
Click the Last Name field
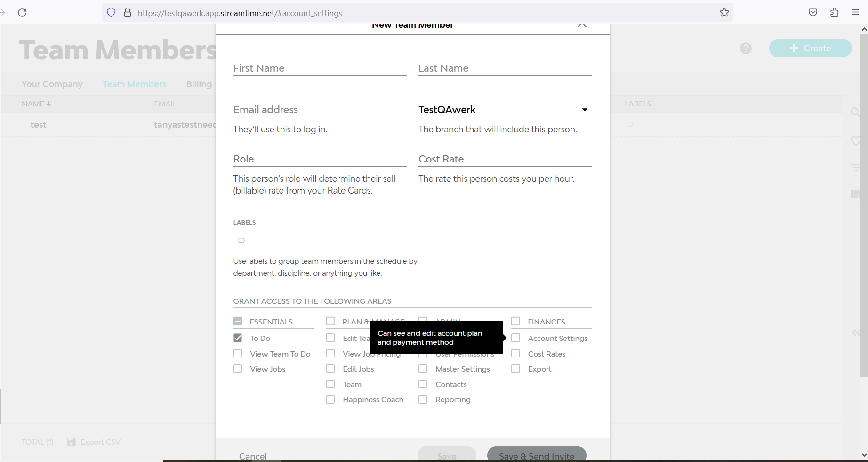505,68
